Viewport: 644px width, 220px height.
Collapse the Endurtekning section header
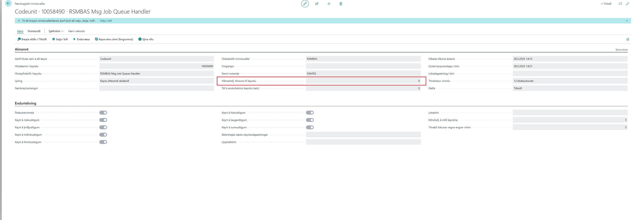coord(26,103)
